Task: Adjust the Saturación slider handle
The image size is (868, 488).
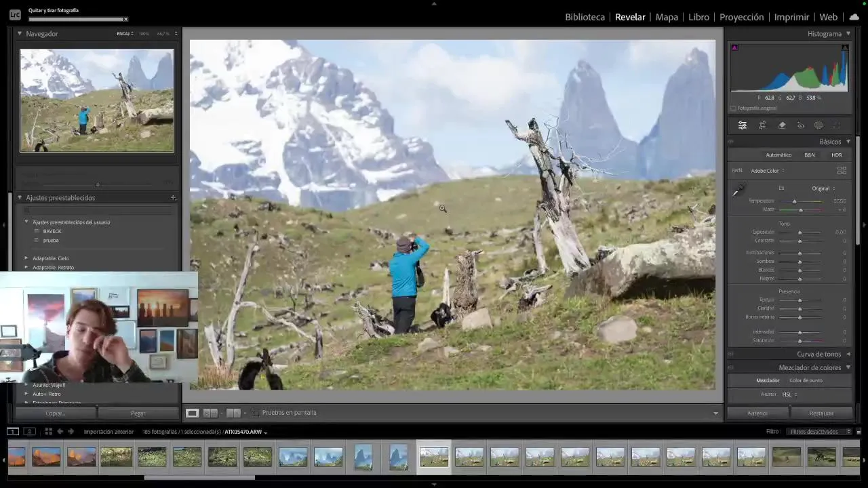Action: tap(800, 341)
